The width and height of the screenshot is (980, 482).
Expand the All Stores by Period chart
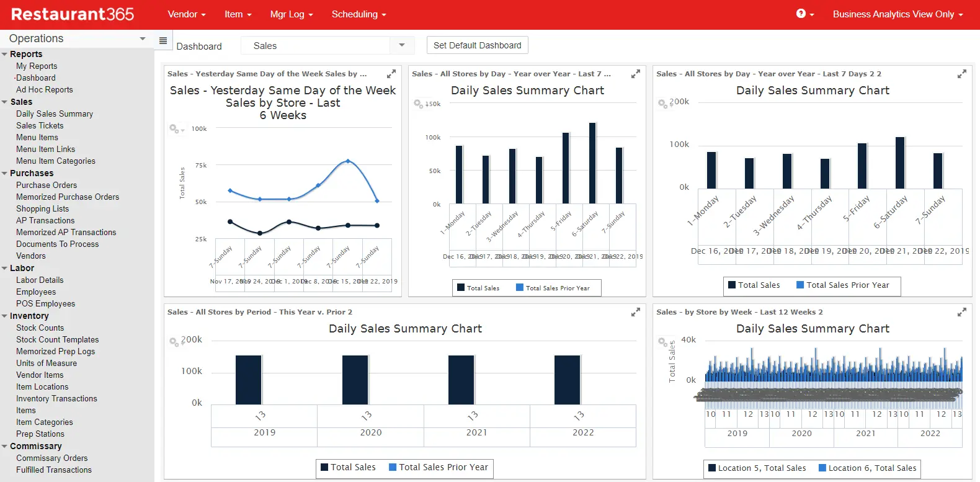click(636, 312)
